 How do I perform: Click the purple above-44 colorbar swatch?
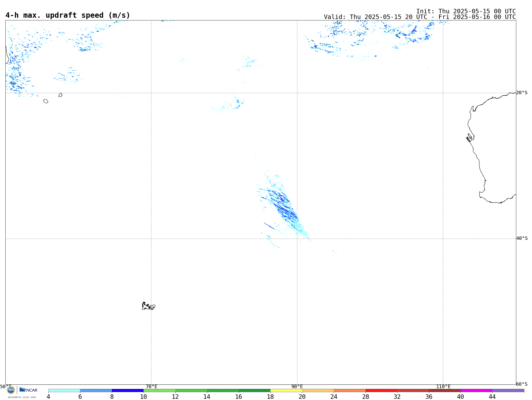tap(508, 391)
